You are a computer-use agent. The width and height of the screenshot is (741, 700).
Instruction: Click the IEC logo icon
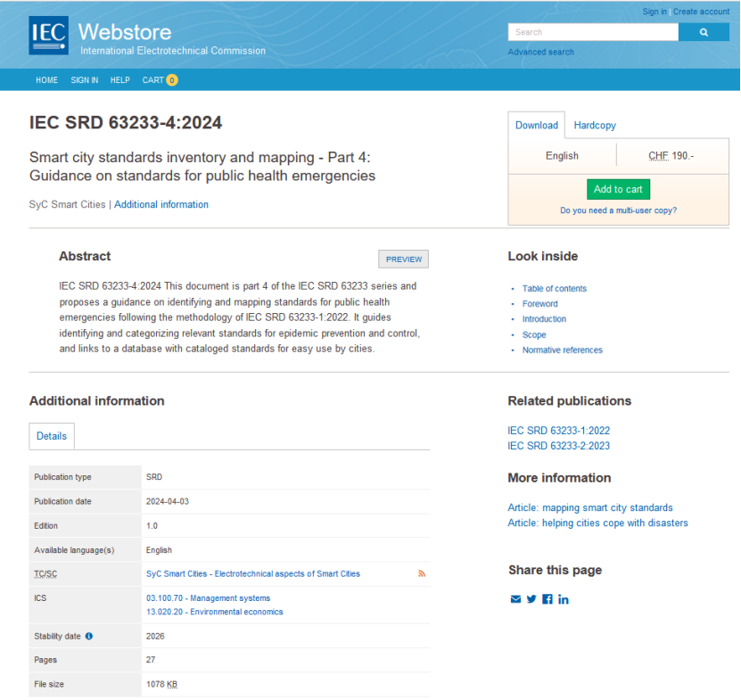tap(48, 36)
